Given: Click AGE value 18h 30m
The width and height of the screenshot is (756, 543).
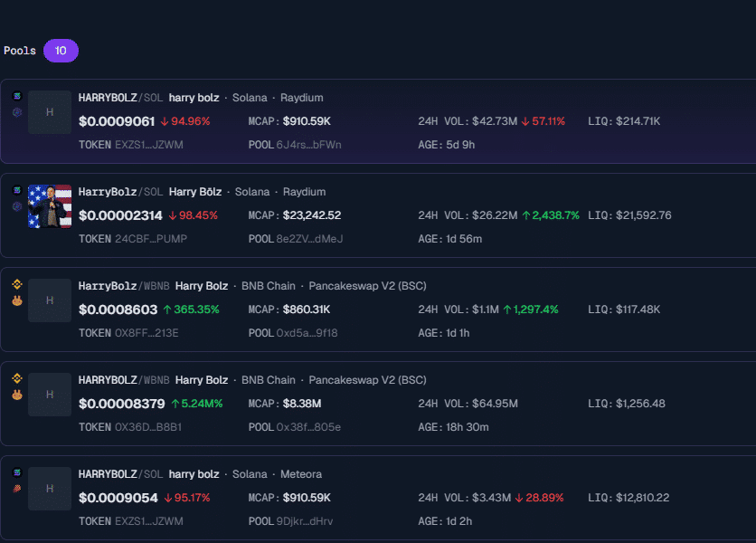Looking at the screenshot, I should point(468,427).
